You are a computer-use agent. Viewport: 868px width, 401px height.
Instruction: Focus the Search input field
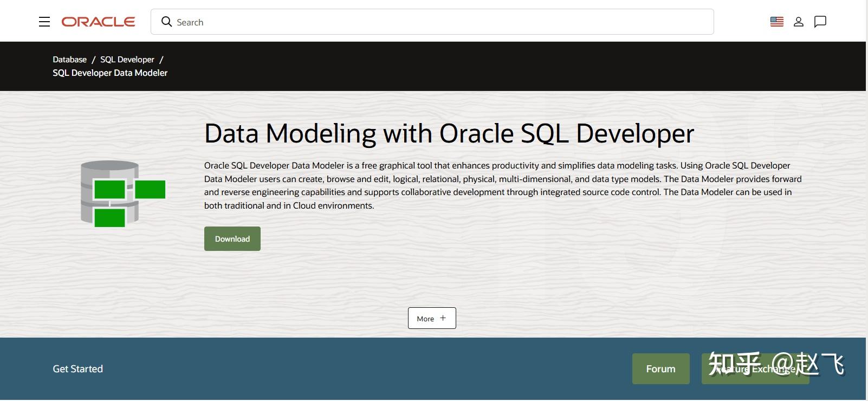[x=432, y=22]
